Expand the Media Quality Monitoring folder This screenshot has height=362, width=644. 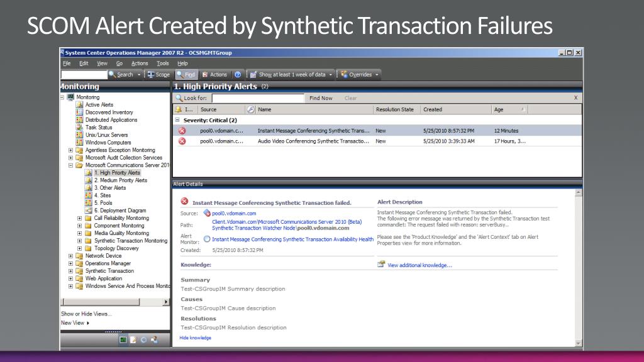click(x=80, y=233)
